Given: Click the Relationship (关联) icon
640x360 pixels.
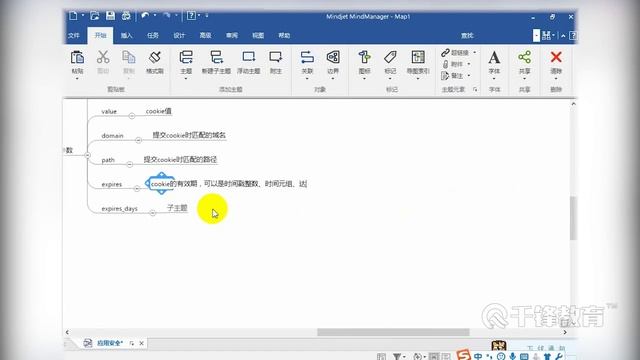Looking at the screenshot, I should (307, 57).
